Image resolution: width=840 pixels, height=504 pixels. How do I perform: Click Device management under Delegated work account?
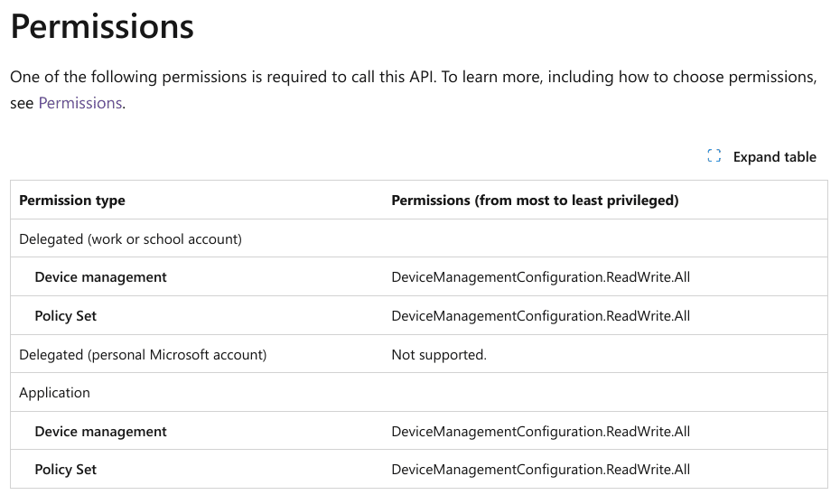(100, 277)
